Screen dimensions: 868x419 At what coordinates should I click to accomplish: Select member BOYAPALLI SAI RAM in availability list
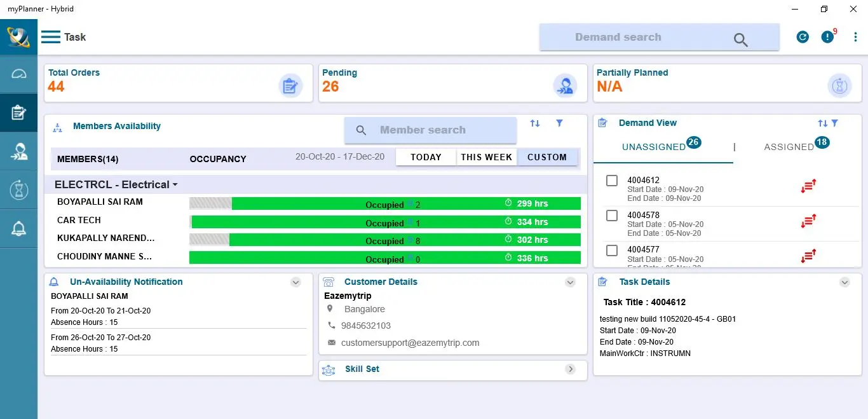point(100,202)
